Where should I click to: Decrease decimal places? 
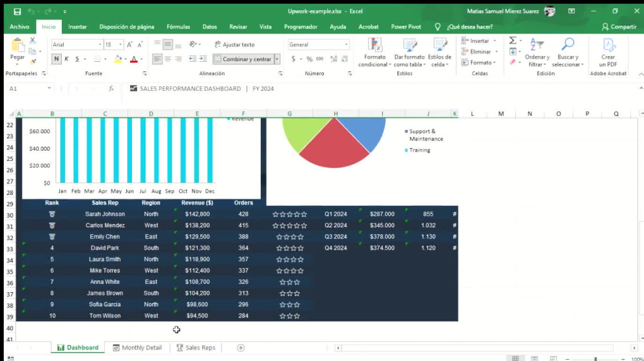(x=345, y=59)
